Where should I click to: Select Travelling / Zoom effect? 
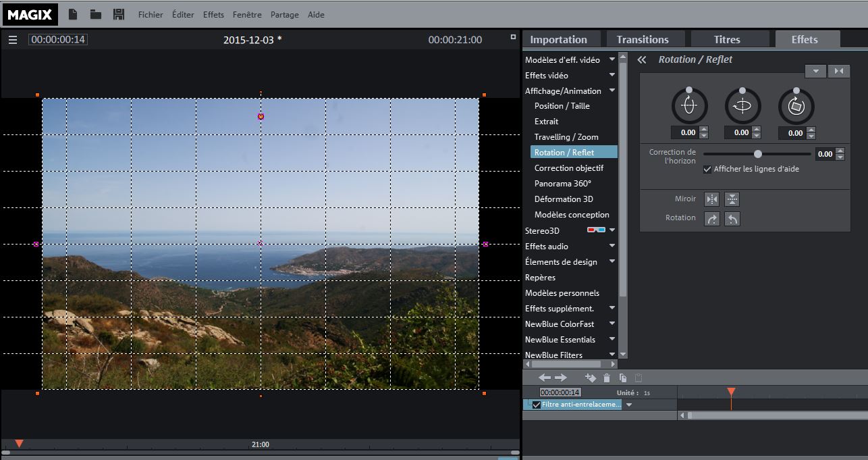point(566,137)
